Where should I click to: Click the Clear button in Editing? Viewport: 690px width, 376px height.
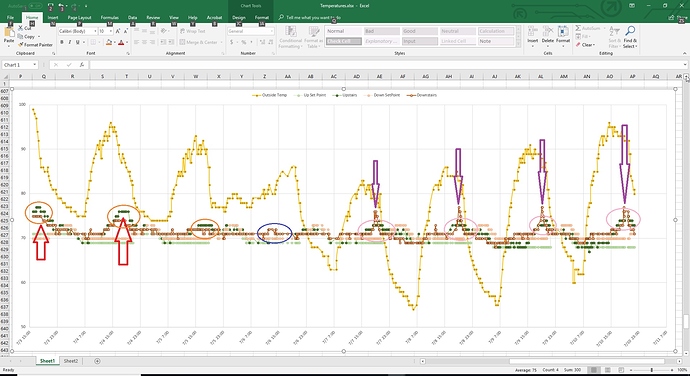point(585,45)
